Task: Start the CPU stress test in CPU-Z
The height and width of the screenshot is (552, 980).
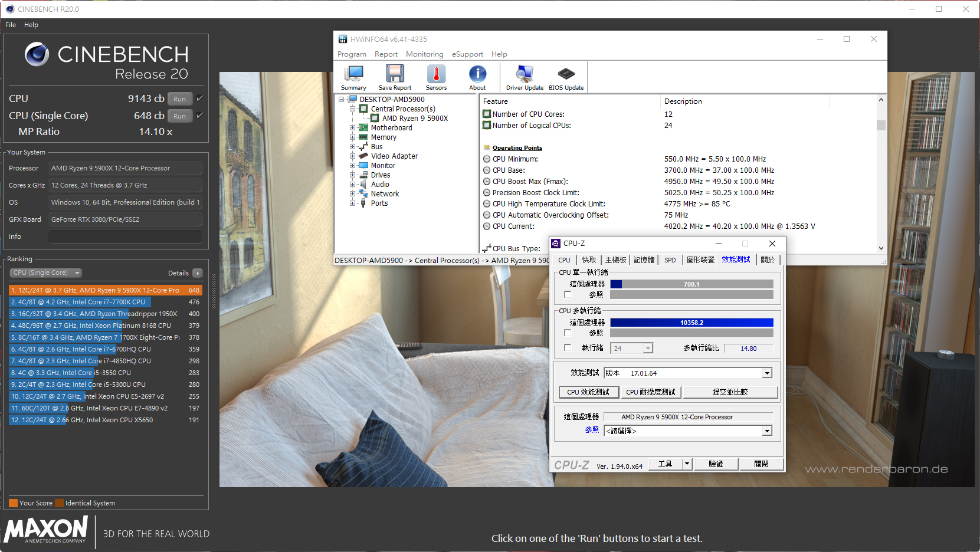Action: coord(651,392)
